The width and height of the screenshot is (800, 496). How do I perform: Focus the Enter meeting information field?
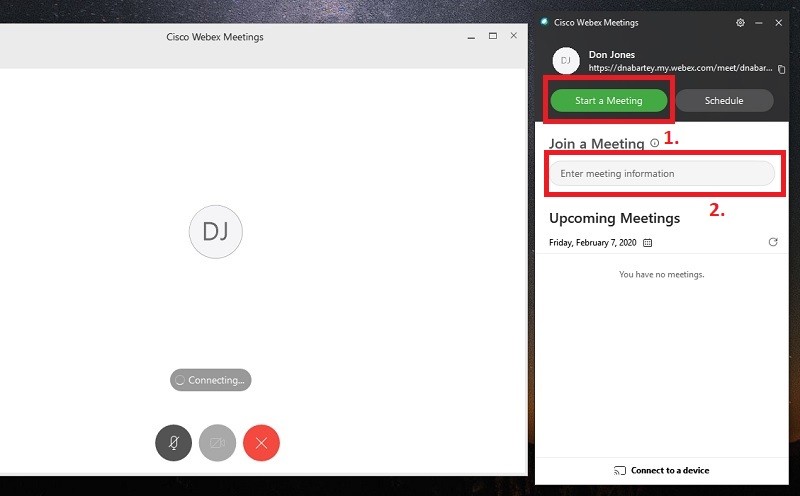[662, 173]
